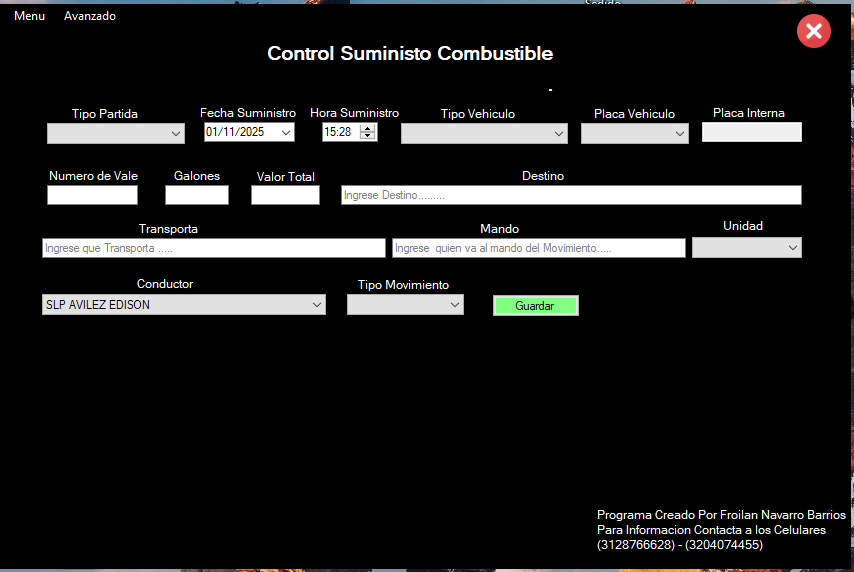Viewport: 854px width, 572px height.
Task: Focus the Numero de Vale field
Action: click(92, 195)
